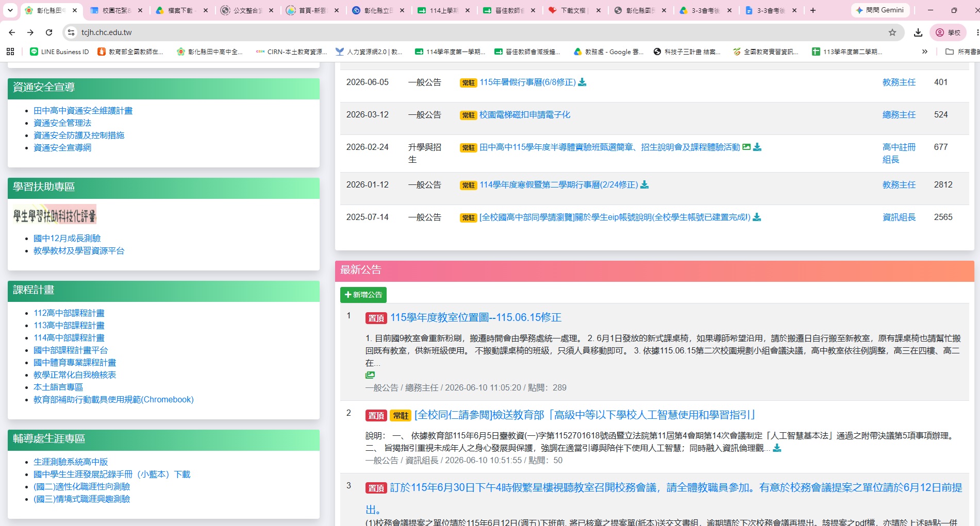Open 教育部全國教師在... bookmark
Viewport: 980px width, 526px height.
(x=130, y=52)
